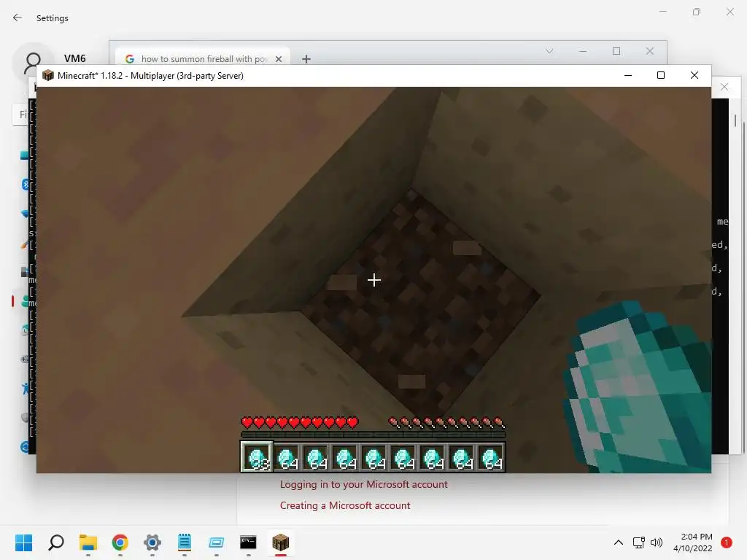Open taskbar Search

coord(55,542)
